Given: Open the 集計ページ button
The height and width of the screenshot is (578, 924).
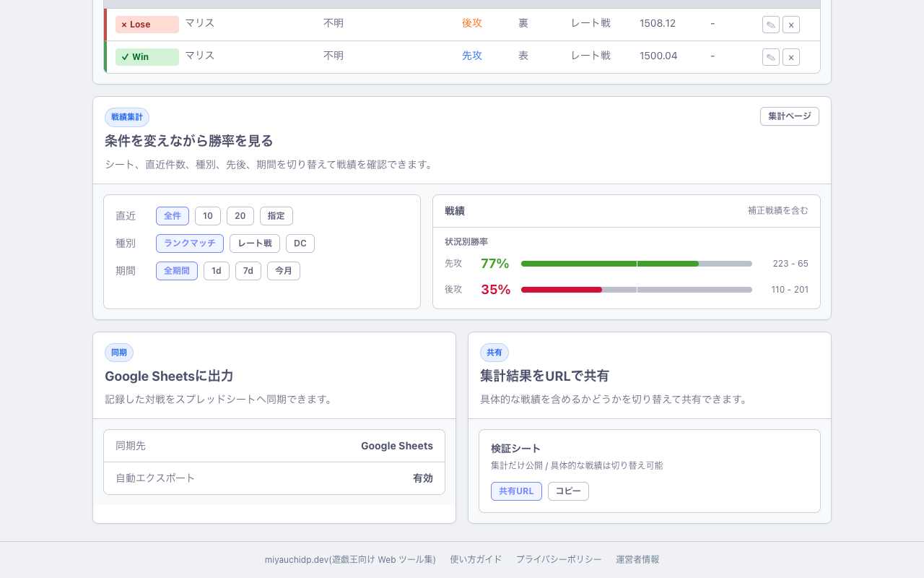Looking at the screenshot, I should click(790, 116).
